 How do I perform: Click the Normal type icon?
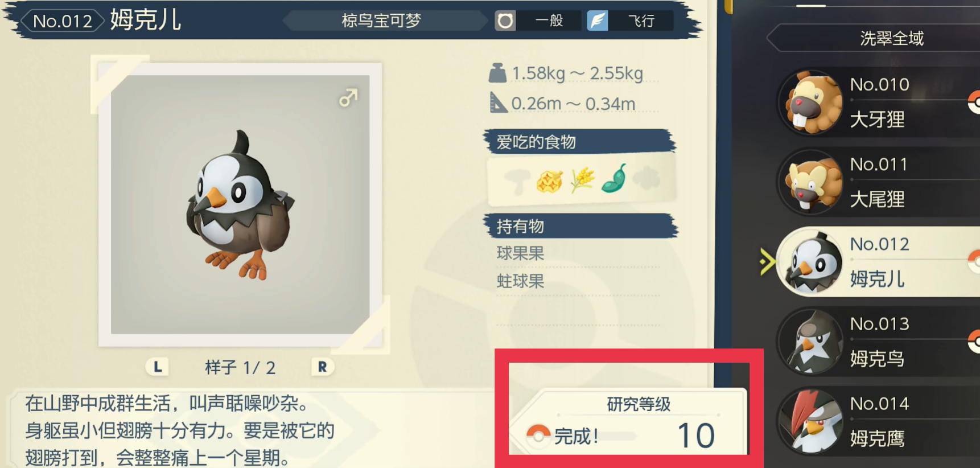pyautogui.click(x=505, y=21)
